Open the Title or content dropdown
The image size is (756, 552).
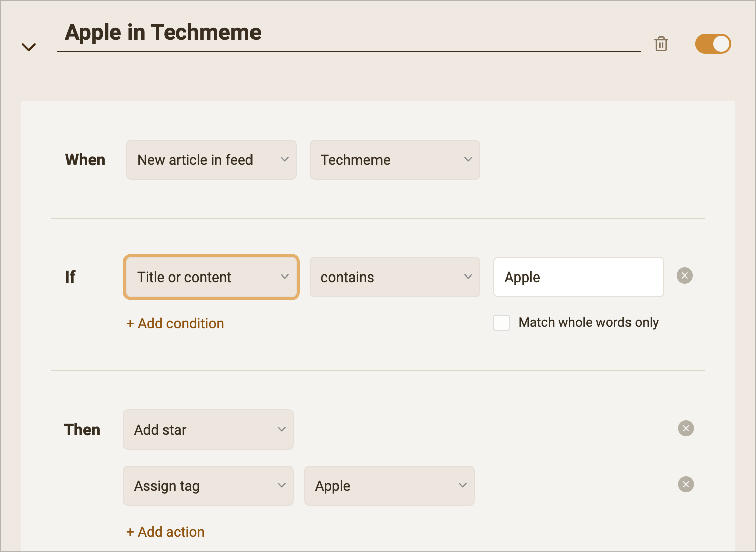point(211,277)
